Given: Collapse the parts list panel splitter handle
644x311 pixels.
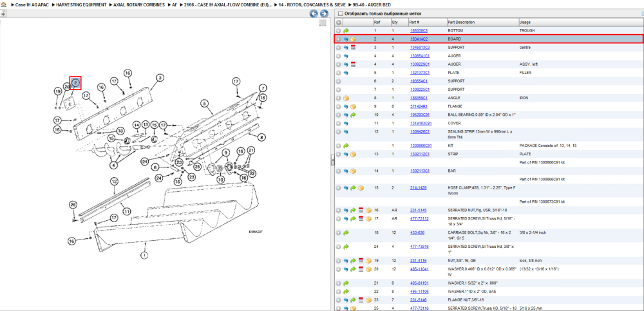Looking at the screenshot, I should (x=333, y=160).
